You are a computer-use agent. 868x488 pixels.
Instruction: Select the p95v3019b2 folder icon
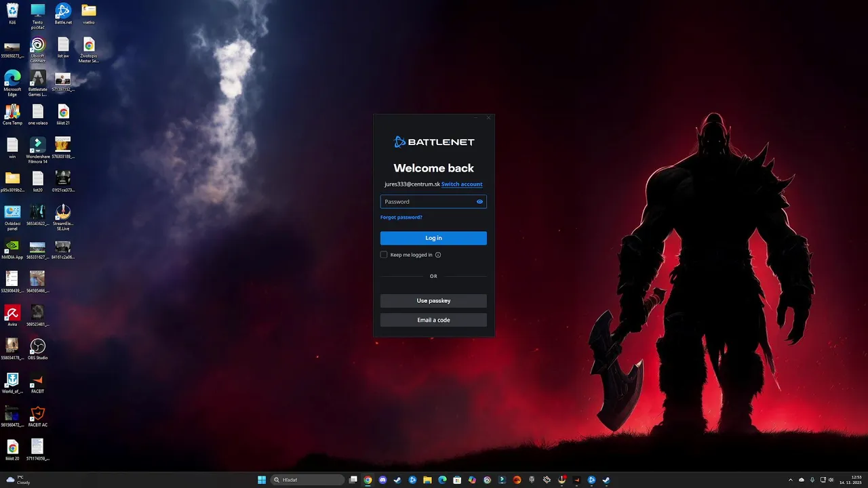(x=12, y=182)
